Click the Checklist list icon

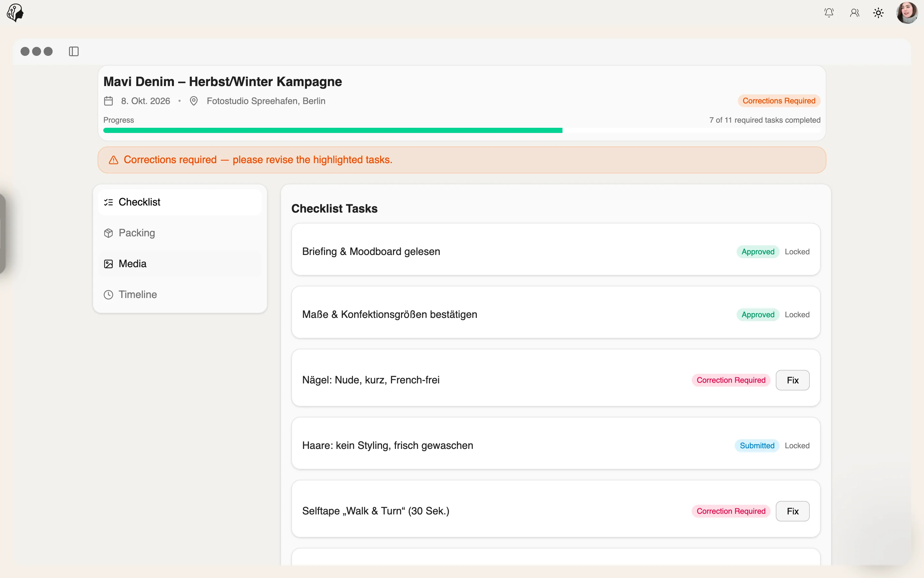pos(108,202)
